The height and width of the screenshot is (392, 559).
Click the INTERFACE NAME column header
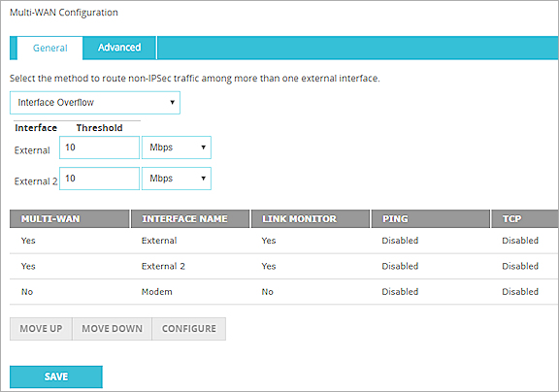pyautogui.click(x=190, y=219)
